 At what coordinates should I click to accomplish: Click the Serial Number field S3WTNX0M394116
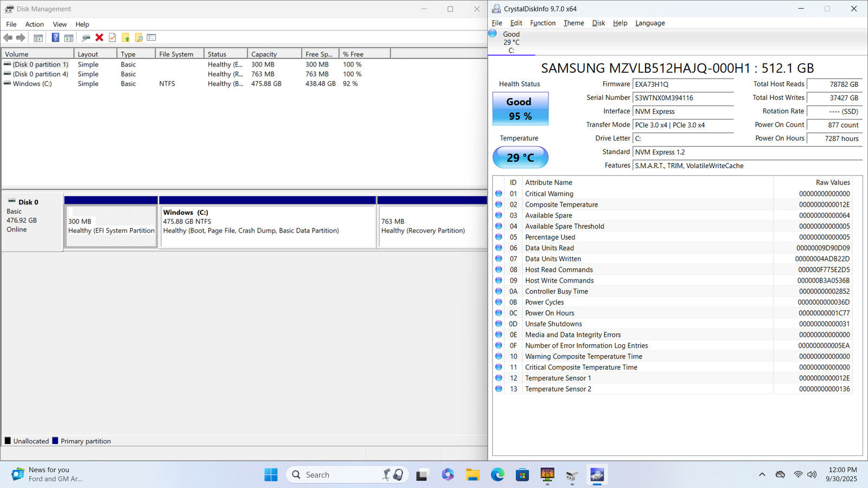coord(683,98)
